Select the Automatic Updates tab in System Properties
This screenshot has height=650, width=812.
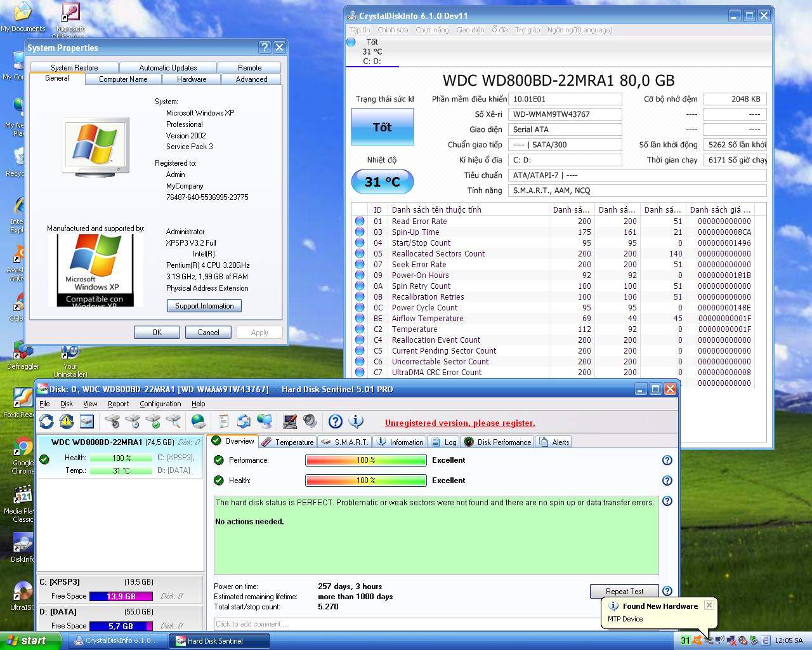[168, 68]
